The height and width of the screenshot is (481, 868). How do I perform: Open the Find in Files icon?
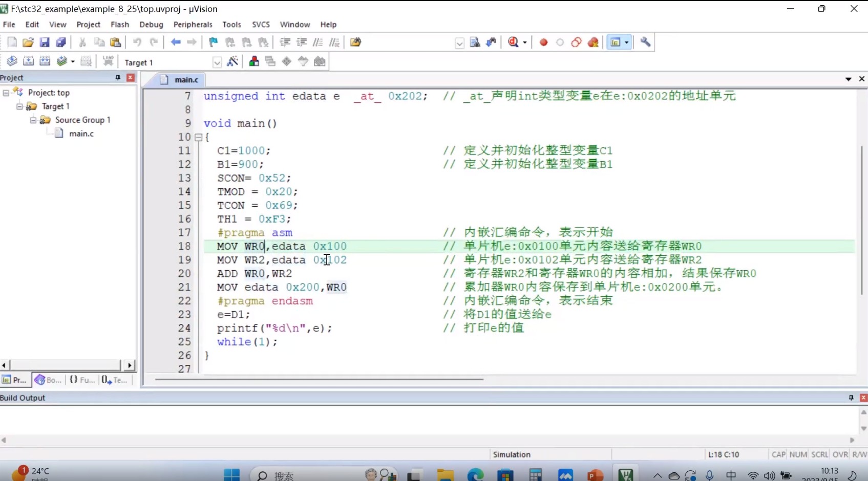pos(356,42)
